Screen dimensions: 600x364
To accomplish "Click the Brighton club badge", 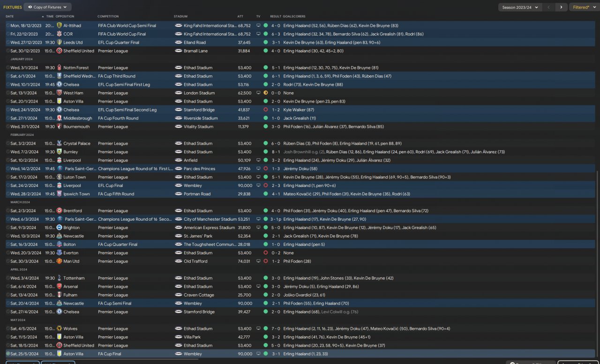I will click(x=60, y=228).
